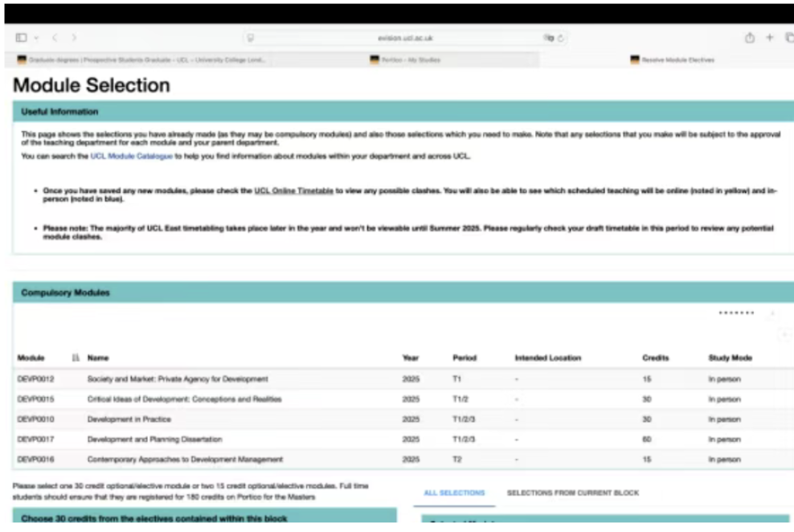Select the ALL SELECTIONS tab
Image resolution: width=794 pixels, height=532 pixels.
(454, 493)
